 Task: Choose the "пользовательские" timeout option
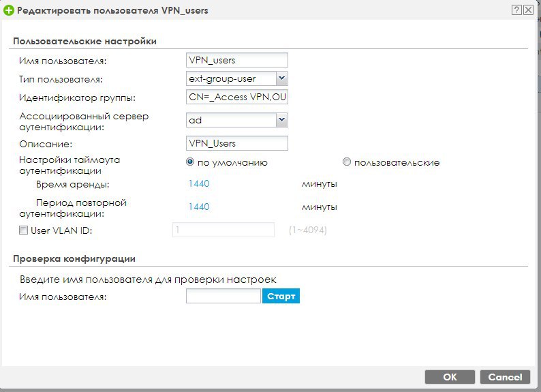click(x=347, y=162)
